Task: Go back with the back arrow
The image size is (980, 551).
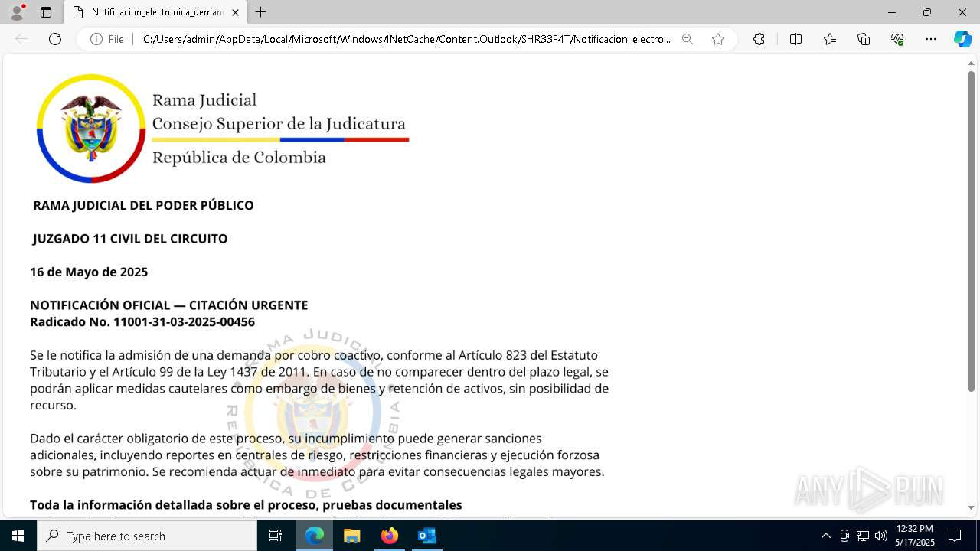Action: 21,39
